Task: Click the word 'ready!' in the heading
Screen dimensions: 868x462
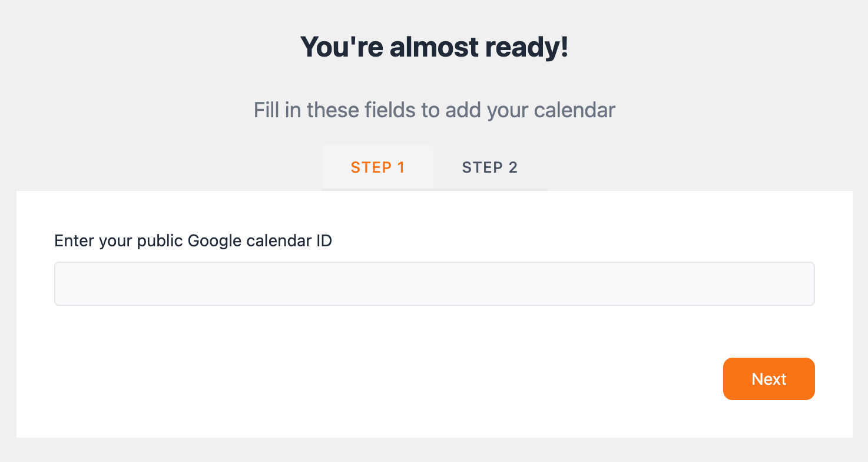Action: point(527,47)
